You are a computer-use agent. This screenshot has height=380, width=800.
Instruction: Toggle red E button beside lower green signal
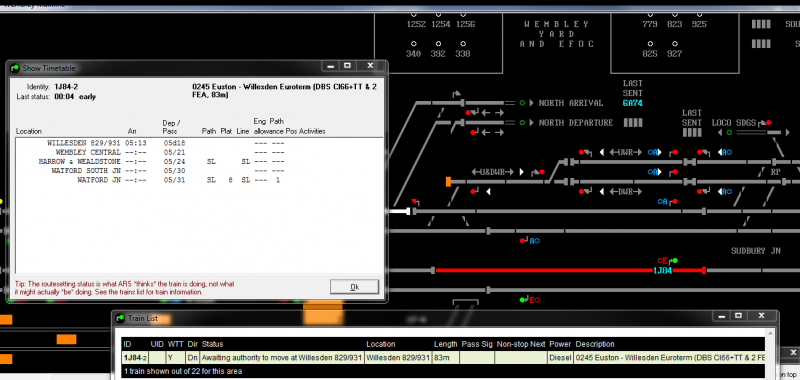[x=534, y=300]
